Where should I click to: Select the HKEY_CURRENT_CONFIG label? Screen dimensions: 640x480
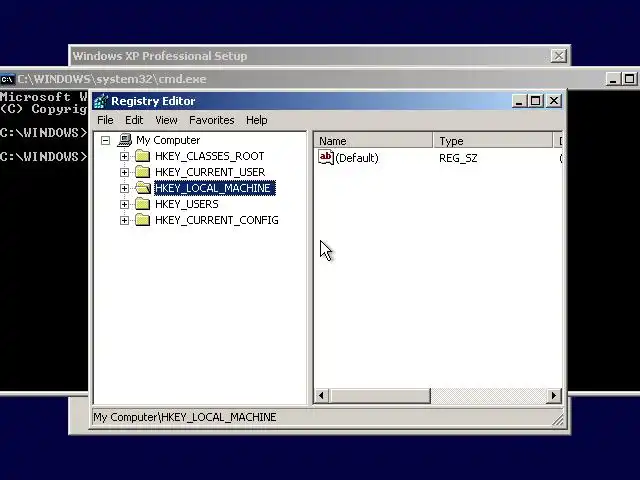coord(217,220)
